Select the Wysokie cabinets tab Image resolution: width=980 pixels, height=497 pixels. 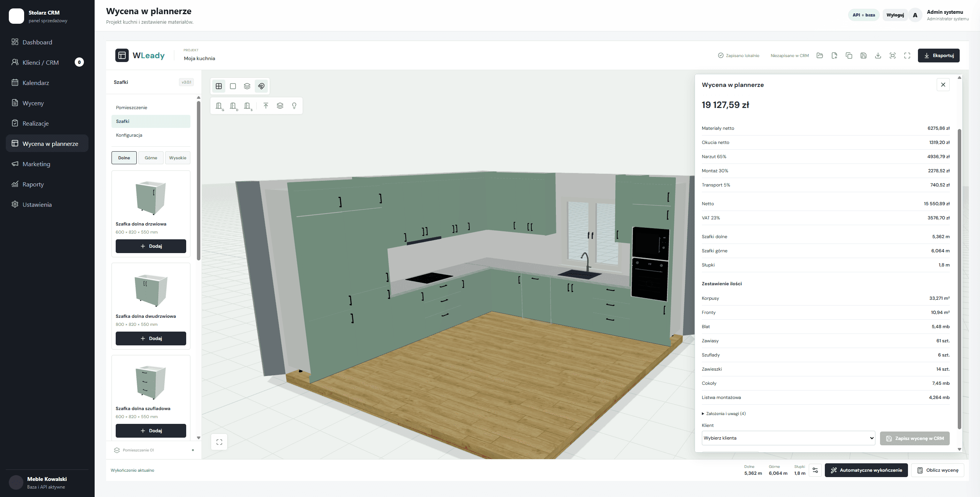point(178,158)
